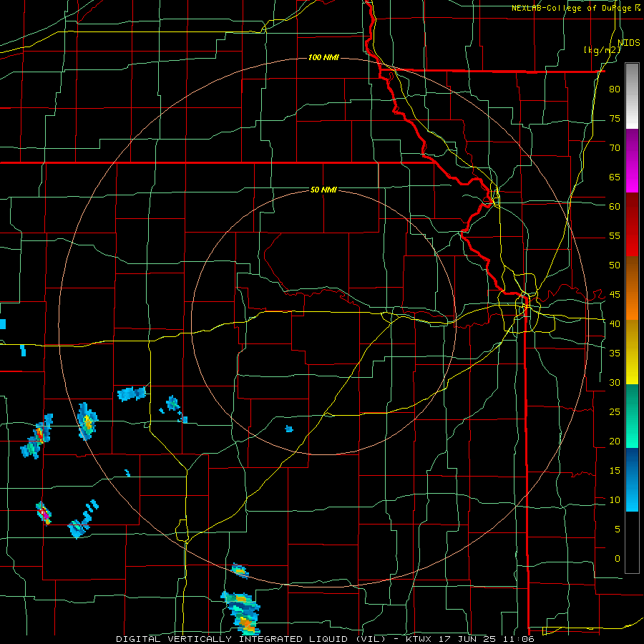Click the KTWX radar site identifier
This screenshot has width=644, height=644.
420,639
